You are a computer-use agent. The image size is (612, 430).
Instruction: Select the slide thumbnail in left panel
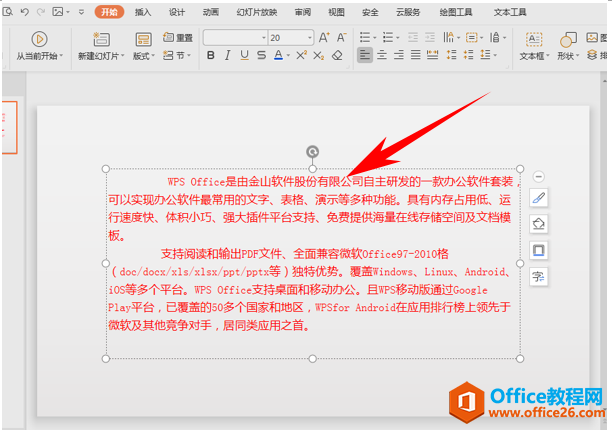tap(9, 127)
